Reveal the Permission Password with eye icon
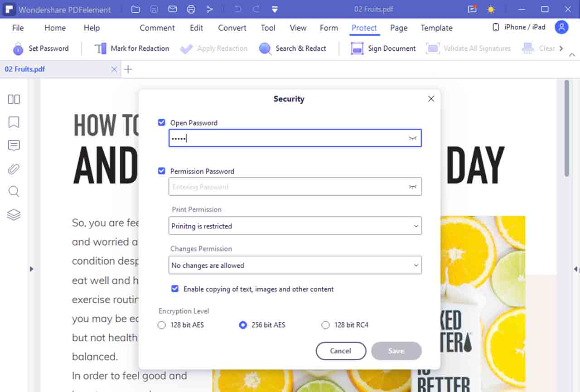This screenshot has width=580, height=392. point(412,187)
